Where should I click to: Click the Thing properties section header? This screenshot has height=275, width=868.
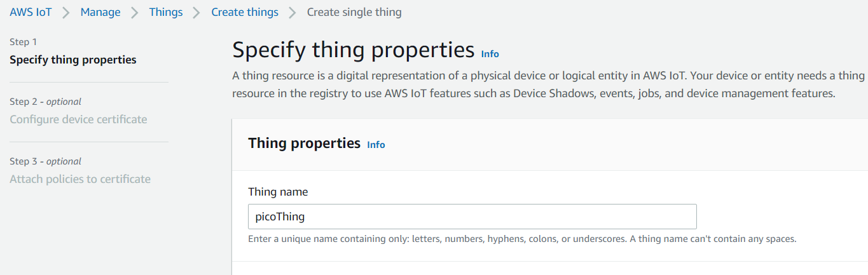tap(304, 144)
